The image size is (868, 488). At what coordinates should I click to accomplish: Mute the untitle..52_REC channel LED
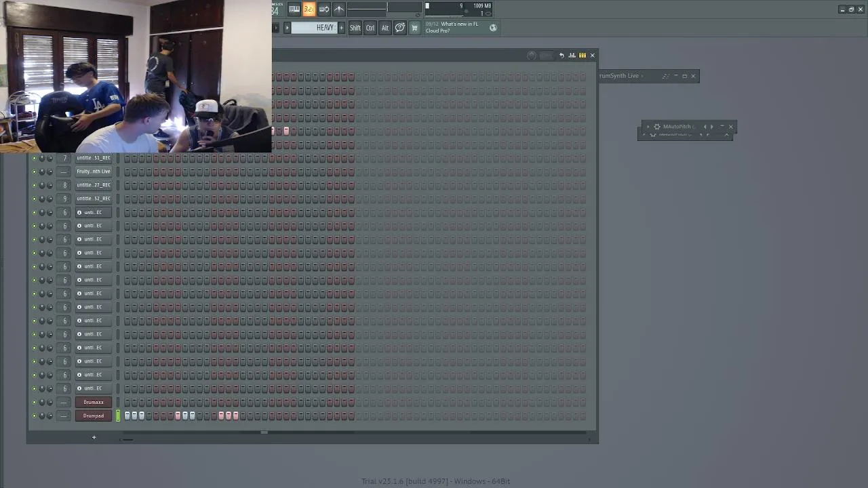(x=34, y=199)
